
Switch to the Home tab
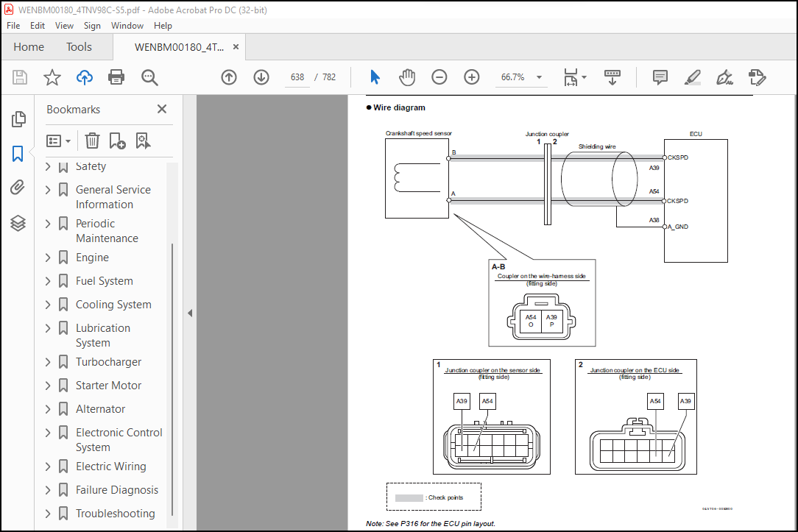pyautogui.click(x=29, y=47)
